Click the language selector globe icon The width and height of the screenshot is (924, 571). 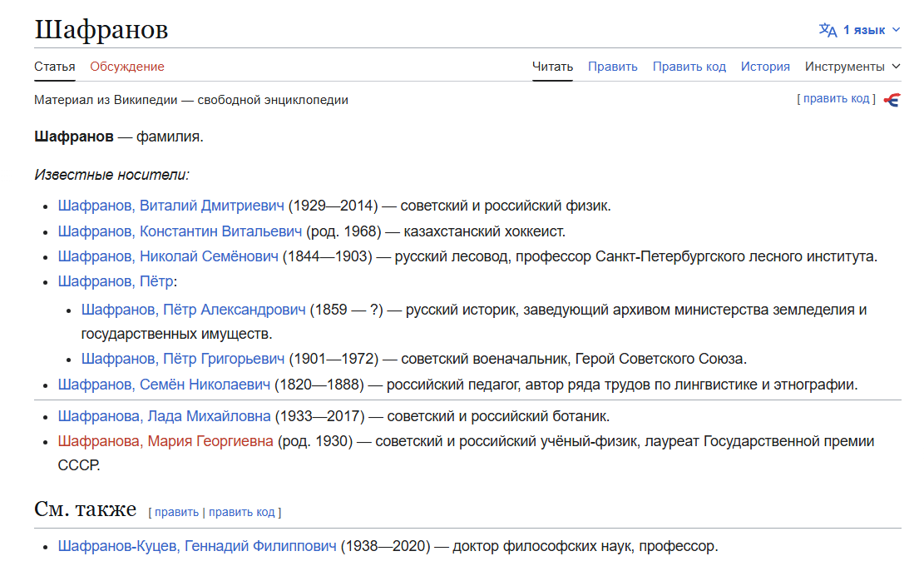(x=827, y=29)
